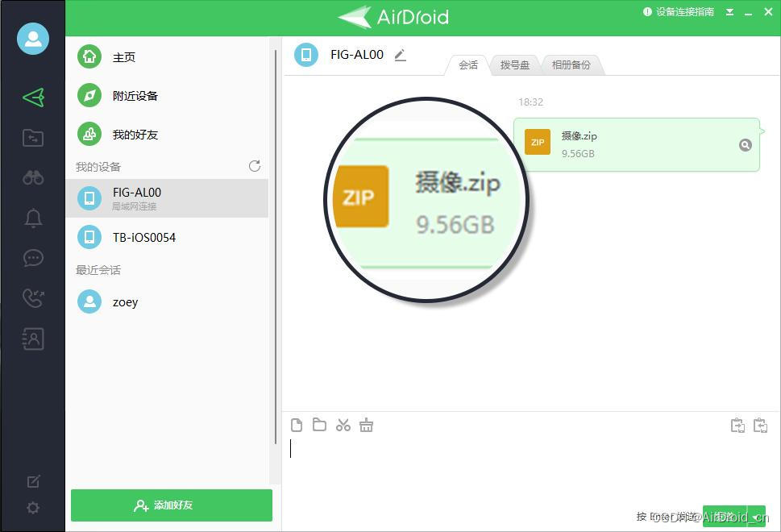The height and width of the screenshot is (532, 781).
Task: Click the device list vertical scrollbar
Action: [276, 247]
